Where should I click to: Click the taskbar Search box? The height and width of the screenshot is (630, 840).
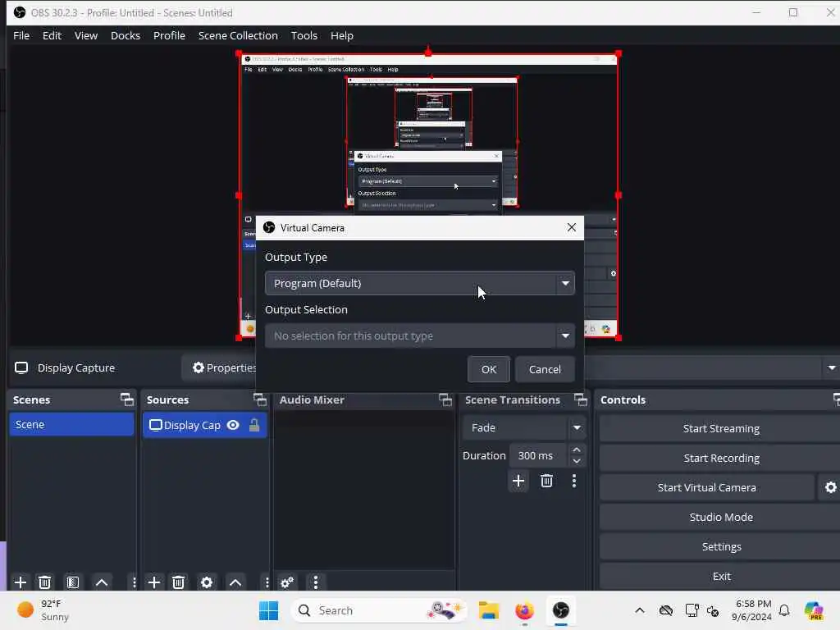coord(378,610)
